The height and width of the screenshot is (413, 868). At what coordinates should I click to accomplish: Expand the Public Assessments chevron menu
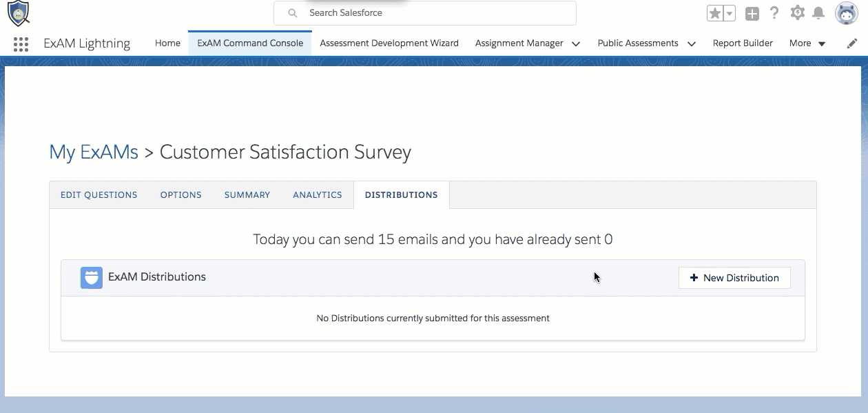692,43
